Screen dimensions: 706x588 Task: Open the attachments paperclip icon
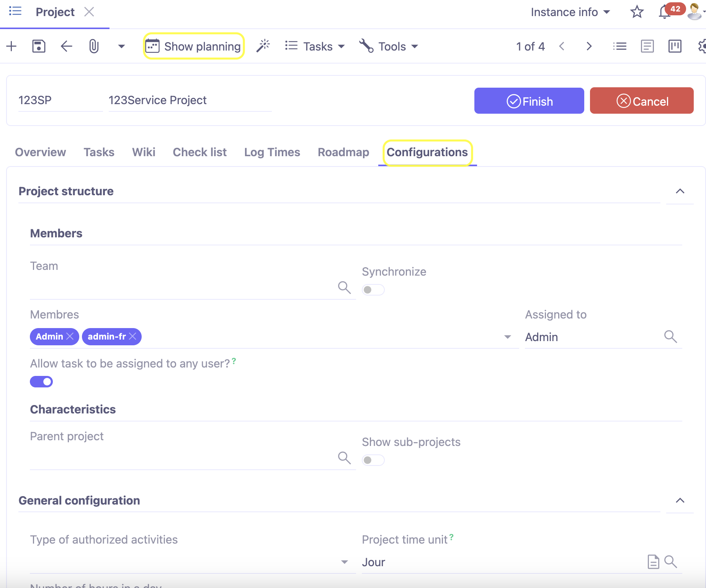[94, 46]
